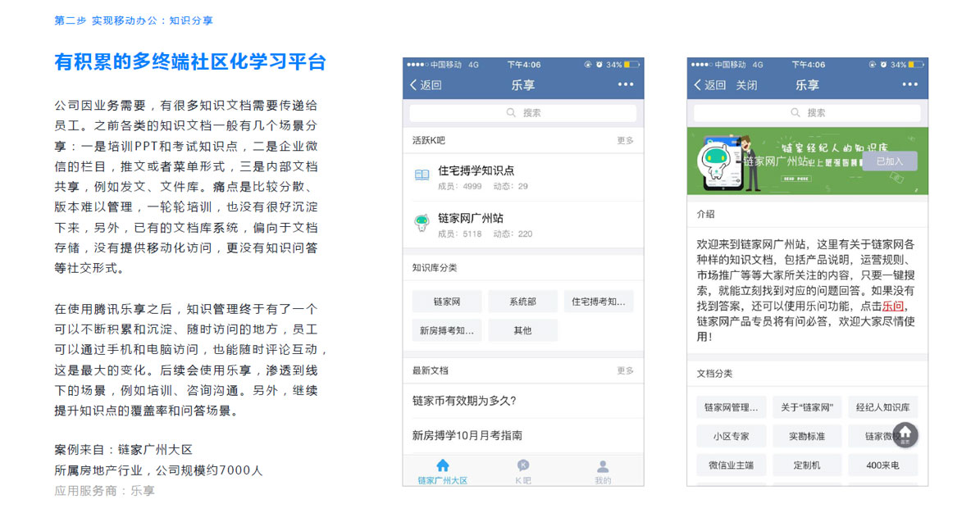Tap back chevron in left phone

tap(413, 85)
